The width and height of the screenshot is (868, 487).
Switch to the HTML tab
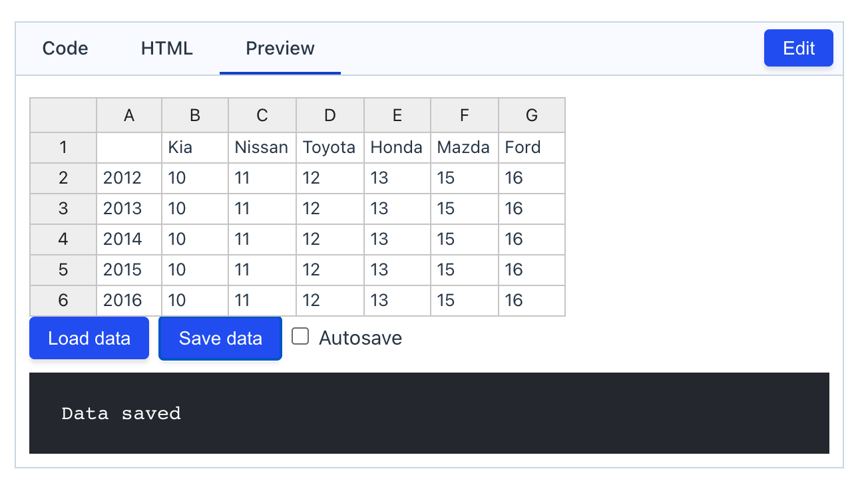pyautogui.click(x=166, y=48)
